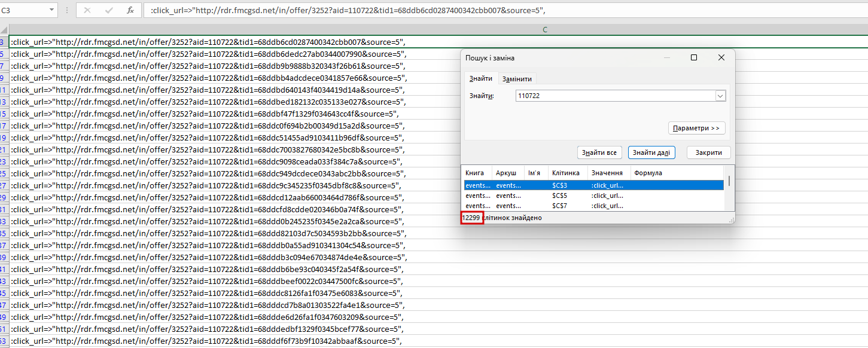
Task: Click Закрити button
Action: (x=708, y=152)
